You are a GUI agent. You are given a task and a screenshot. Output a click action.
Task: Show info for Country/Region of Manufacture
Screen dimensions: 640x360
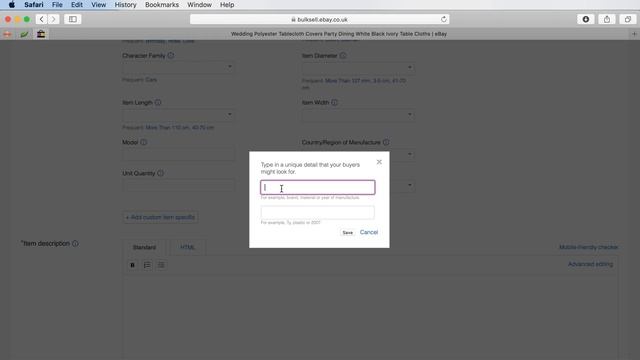click(x=386, y=142)
